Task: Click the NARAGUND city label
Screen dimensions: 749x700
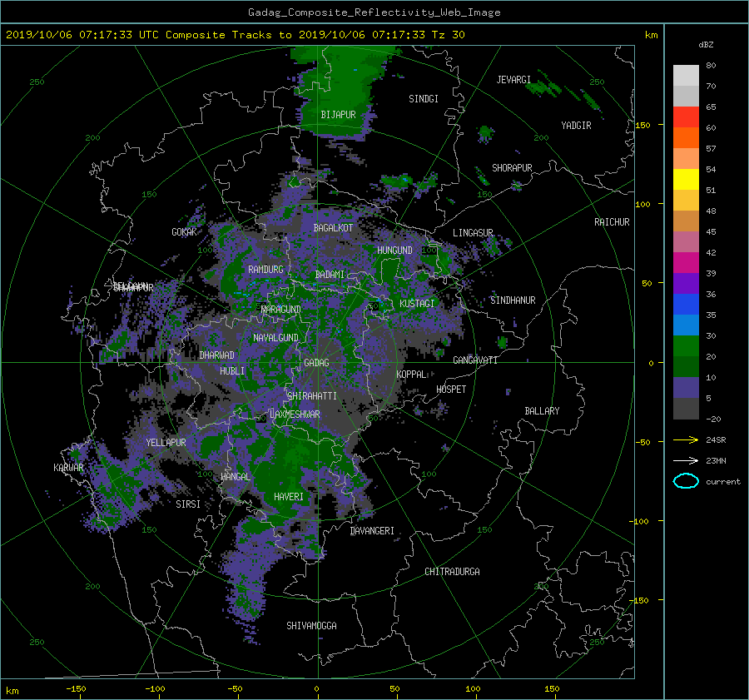Action: click(x=281, y=309)
